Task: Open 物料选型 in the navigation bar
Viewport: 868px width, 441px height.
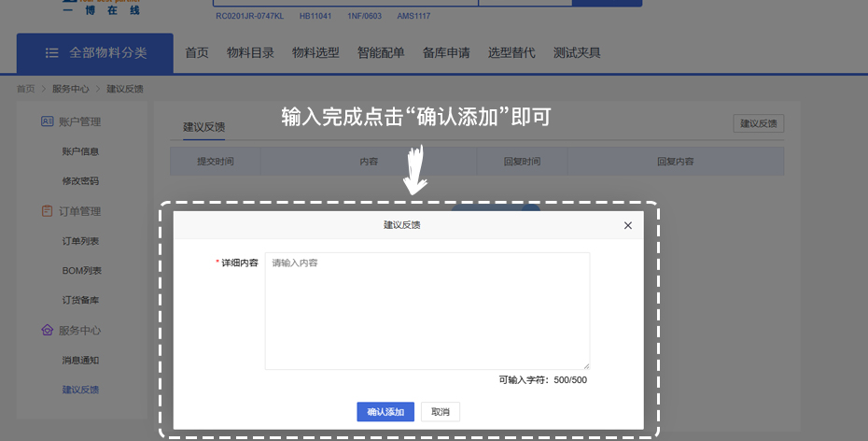Action: coord(315,53)
